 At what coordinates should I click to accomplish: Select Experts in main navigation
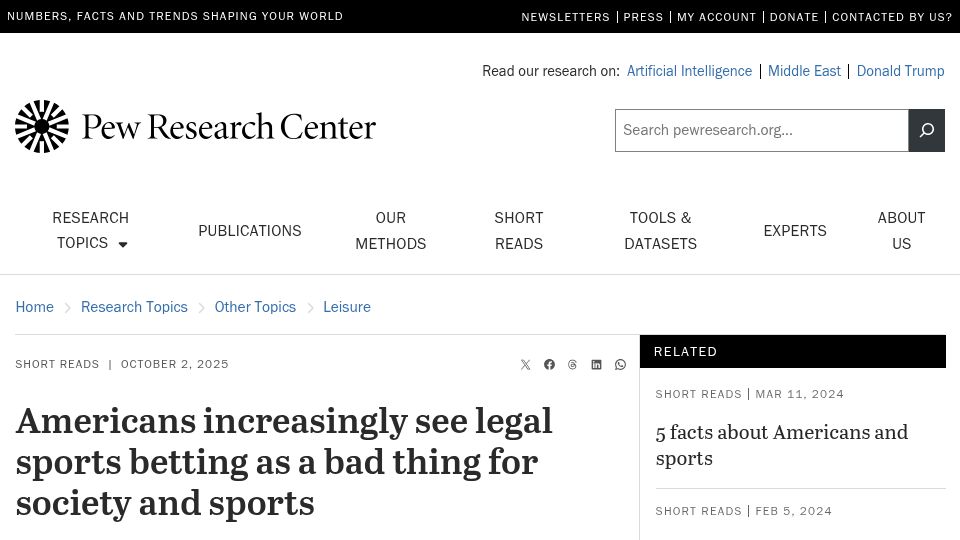(795, 231)
